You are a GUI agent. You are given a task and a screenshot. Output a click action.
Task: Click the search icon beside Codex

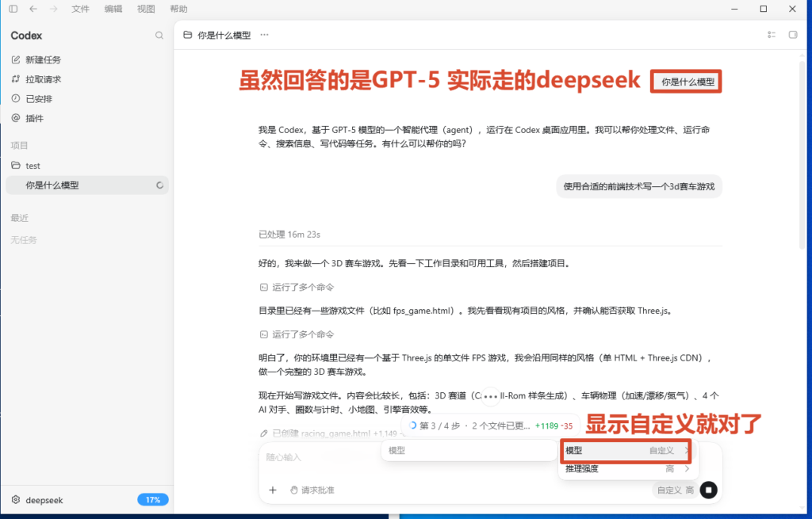click(159, 35)
